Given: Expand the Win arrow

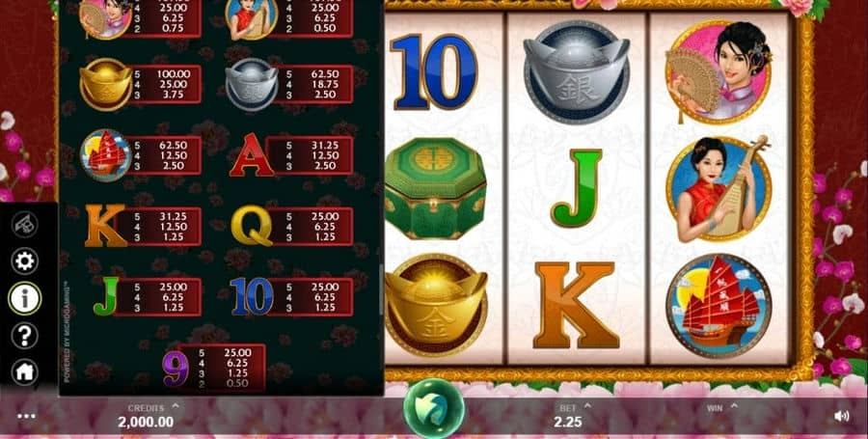Looking at the screenshot, I should [x=734, y=406].
